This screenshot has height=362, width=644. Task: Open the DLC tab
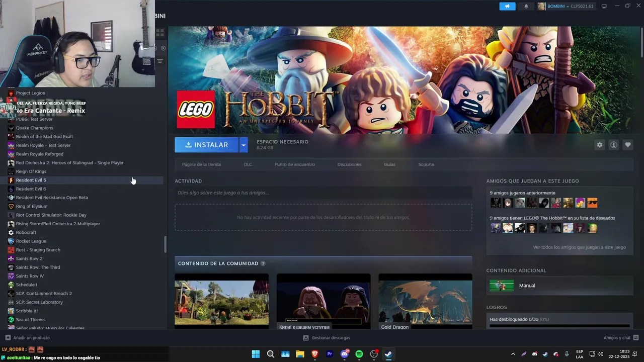(248, 164)
